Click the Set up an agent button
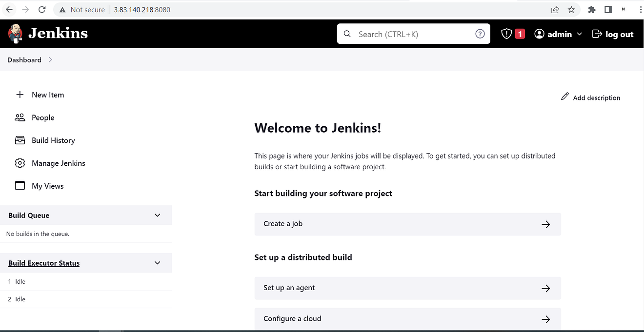The image size is (644, 332). [408, 288]
